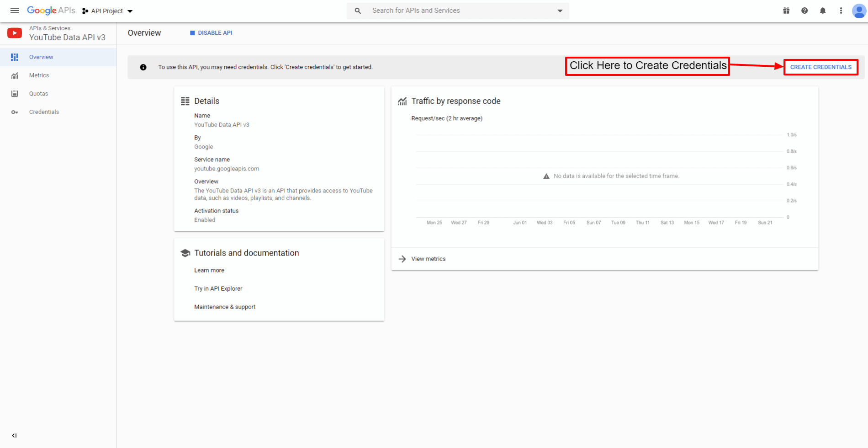Click the Mon 25 date label on chart
The height and width of the screenshot is (448, 868).
(x=434, y=223)
